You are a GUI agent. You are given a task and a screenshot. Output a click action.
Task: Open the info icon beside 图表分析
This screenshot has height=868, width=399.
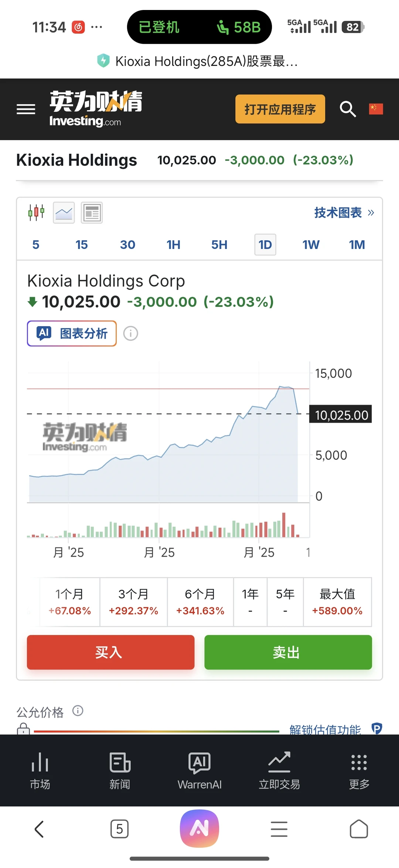pyautogui.click(x=130, y=334)
